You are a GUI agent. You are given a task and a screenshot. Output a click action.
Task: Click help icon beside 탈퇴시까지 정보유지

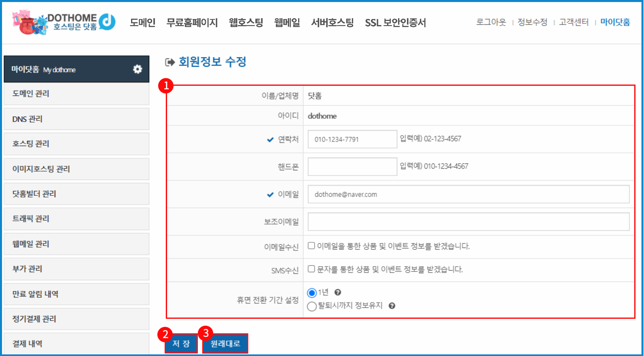392,306
